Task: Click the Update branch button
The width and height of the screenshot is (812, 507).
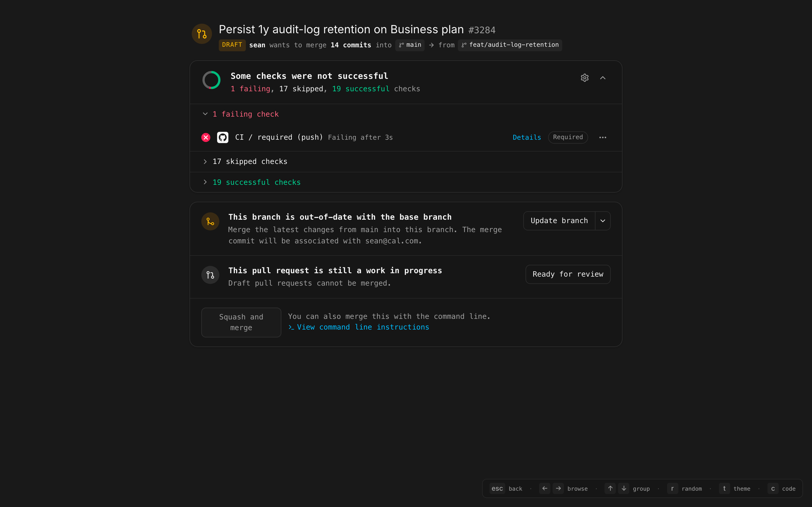Action: coord(559,221)
